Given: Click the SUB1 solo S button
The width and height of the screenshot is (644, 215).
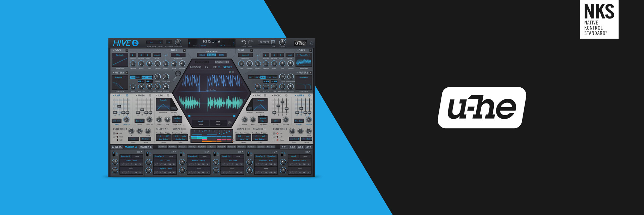Looking at the screenshot, I should [x=184, y=50].
